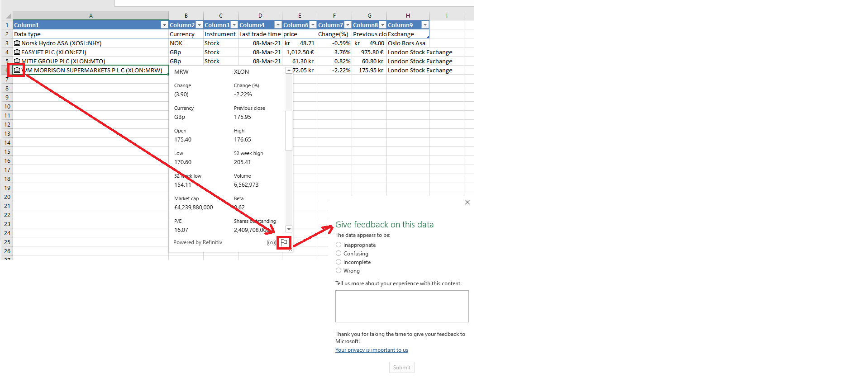Screen dimensions: 868x387
Task: Click the 'Oslo Bors Asa' cell
Action: point(408,43)
